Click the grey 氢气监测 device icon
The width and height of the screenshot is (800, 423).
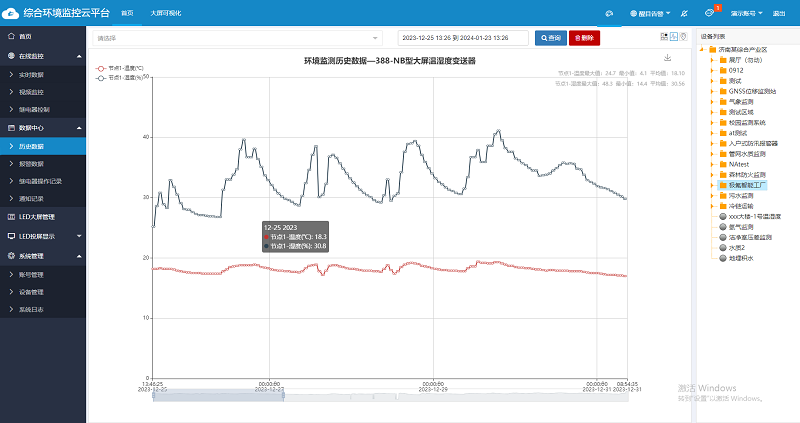click(x=723, y=227)
